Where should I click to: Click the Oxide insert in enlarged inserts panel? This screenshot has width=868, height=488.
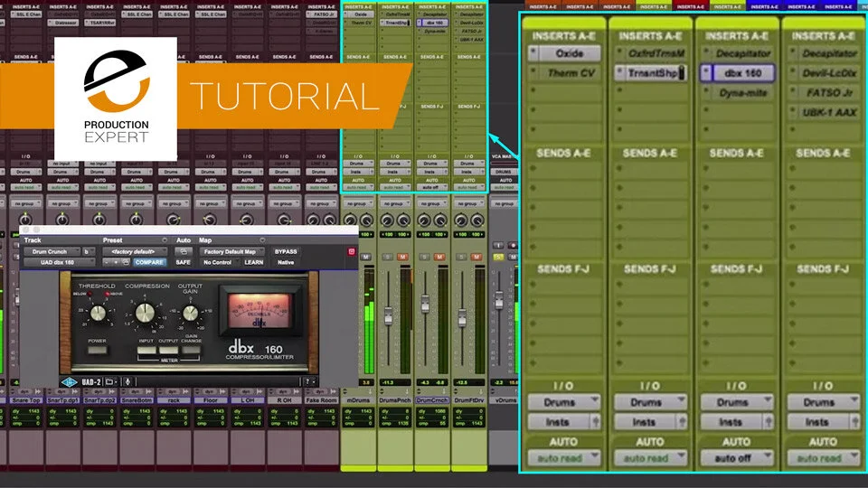click(569, 53)
